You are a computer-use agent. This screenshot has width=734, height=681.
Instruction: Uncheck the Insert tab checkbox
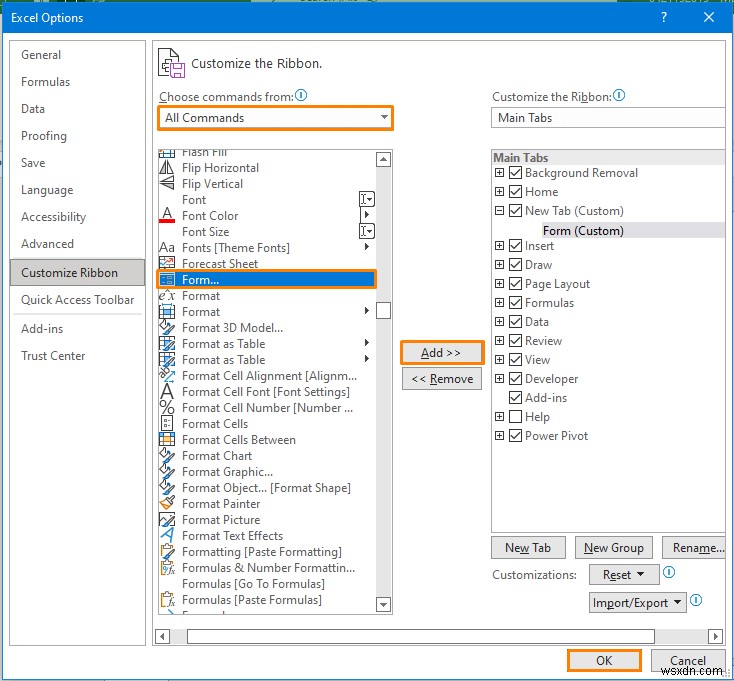pyautogui.click(x=515, y=246)
